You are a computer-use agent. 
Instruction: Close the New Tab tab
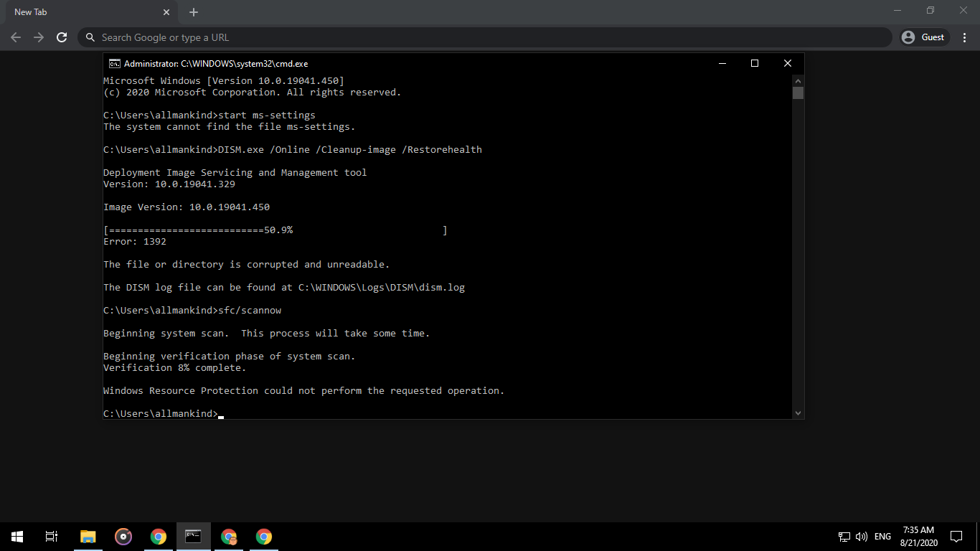166,12
